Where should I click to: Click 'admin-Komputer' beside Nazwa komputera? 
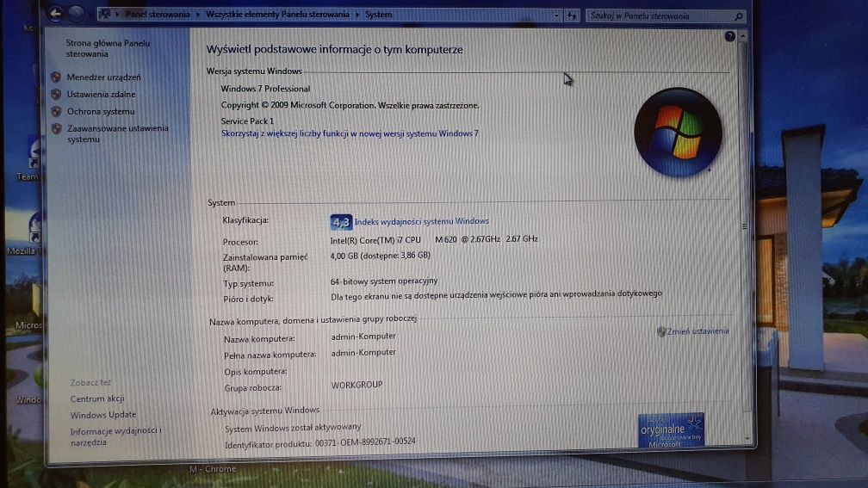pyautogui.click(x=363, y=336)
